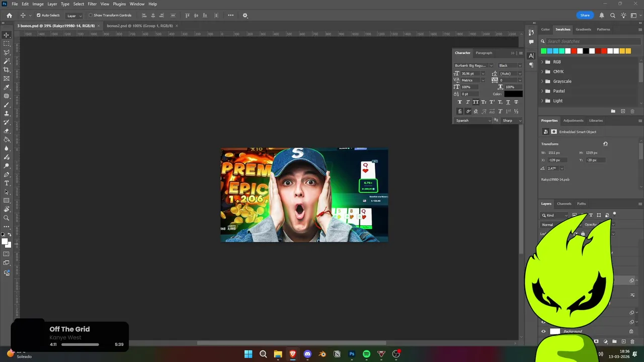This screenshot has height=362, width=644.
Task: Open the Plugins menu
Action: click(119, 4)
